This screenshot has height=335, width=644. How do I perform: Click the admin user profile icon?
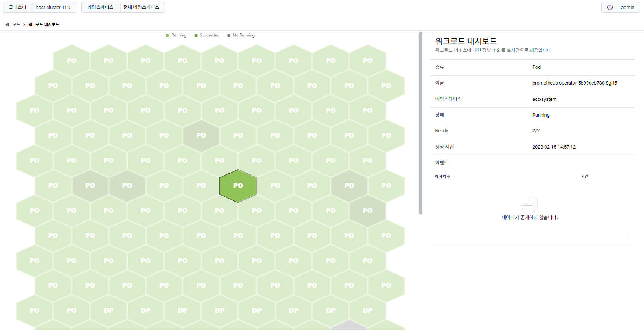610,7
